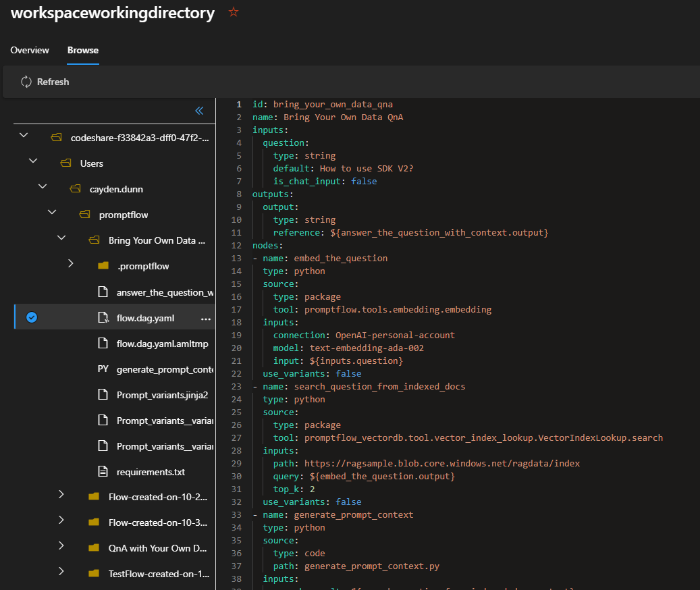Click the codeshare folder icon
The image size is (700, 590).
(56, 138)
